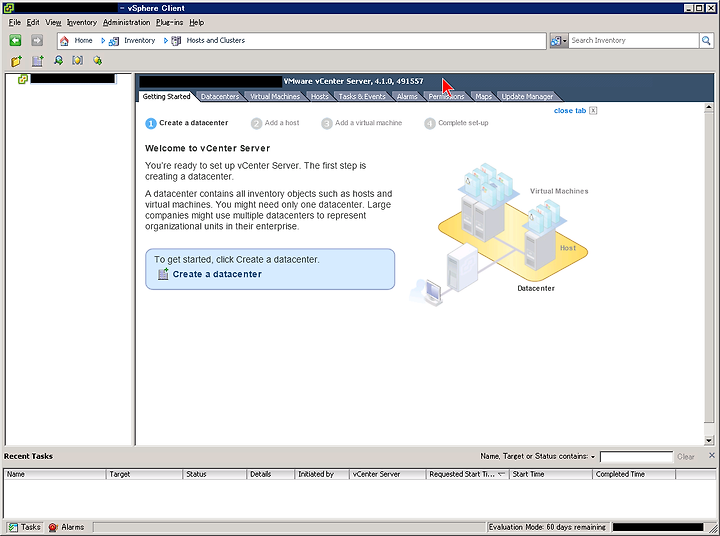
Task: Switch to the Update Manager tab
Action: 527,96
